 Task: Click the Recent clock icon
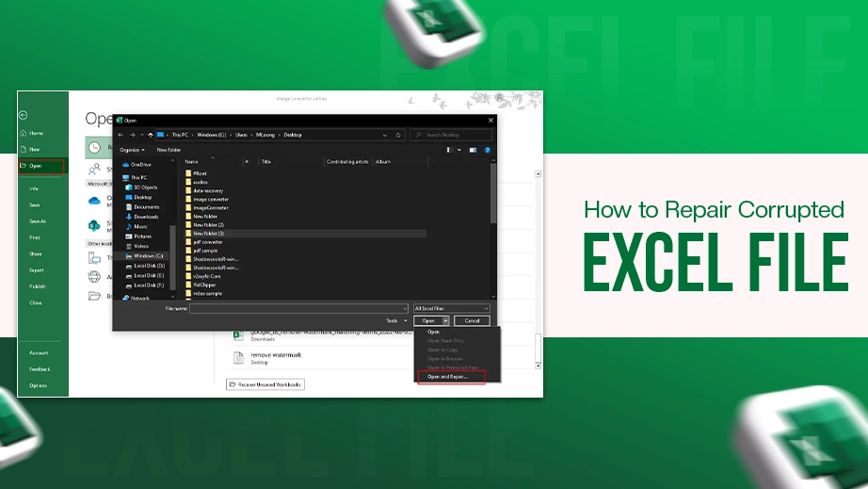pyautogui.click(x=95, y=147)
